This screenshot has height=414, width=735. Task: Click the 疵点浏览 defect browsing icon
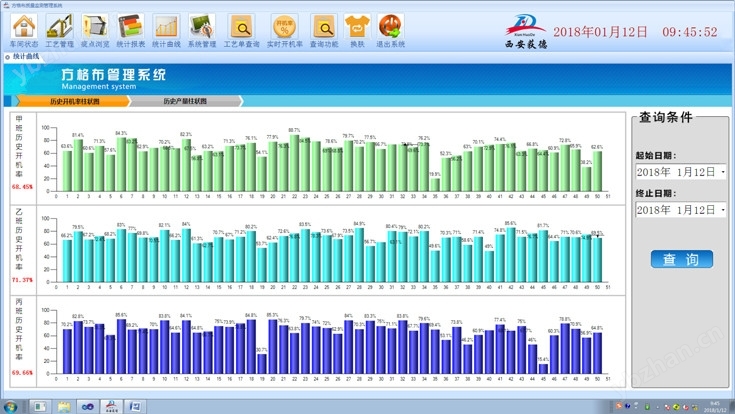coord(95,27)
